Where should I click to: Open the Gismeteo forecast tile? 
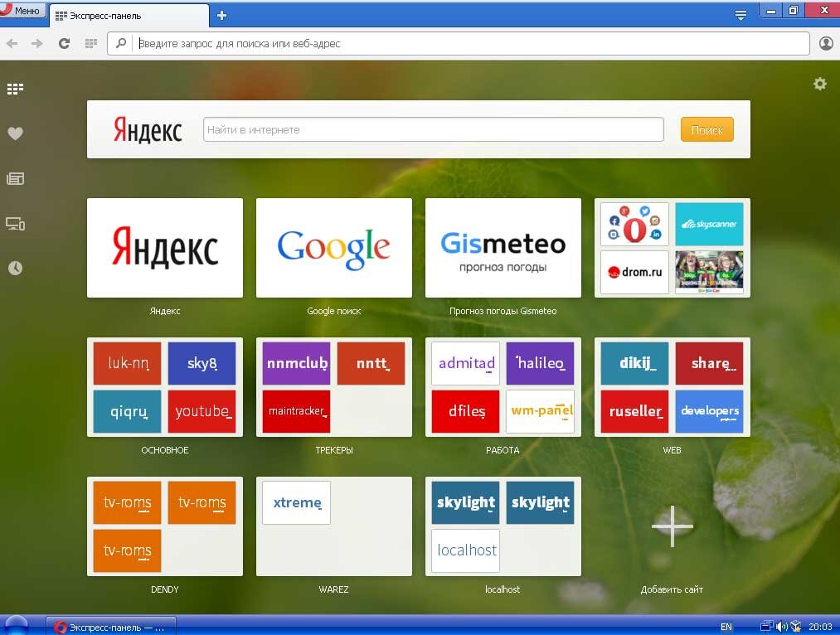coord(503,248)
